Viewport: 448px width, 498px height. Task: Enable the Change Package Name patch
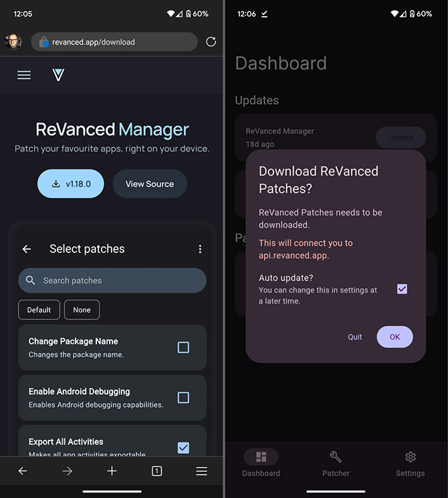click(x=183, y=347)
